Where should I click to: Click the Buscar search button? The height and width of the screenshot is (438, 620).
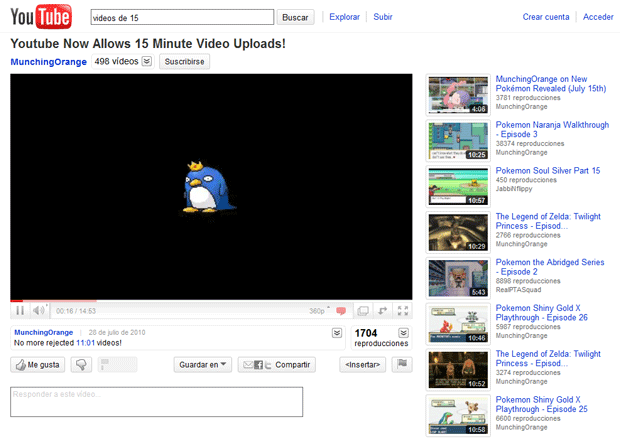[x=295, y=17]
